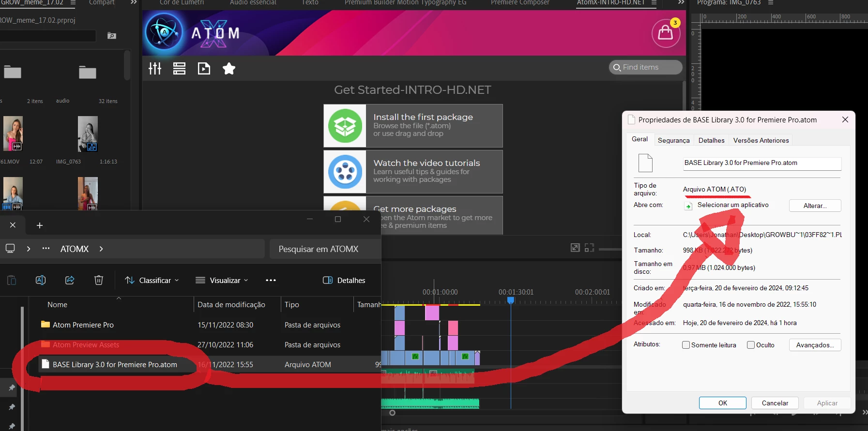
Task: Click the Find items search field
Action: (x=646, y=67)
